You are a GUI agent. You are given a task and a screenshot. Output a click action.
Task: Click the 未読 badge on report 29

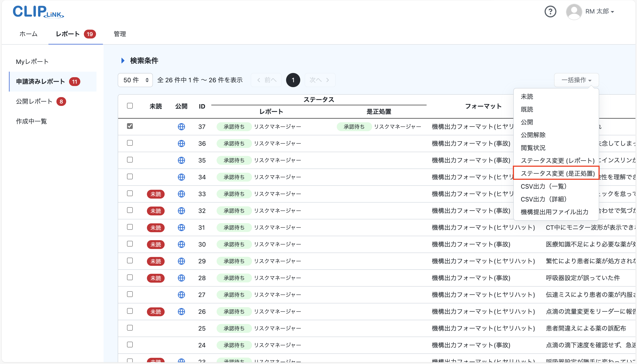pos(156,261)
